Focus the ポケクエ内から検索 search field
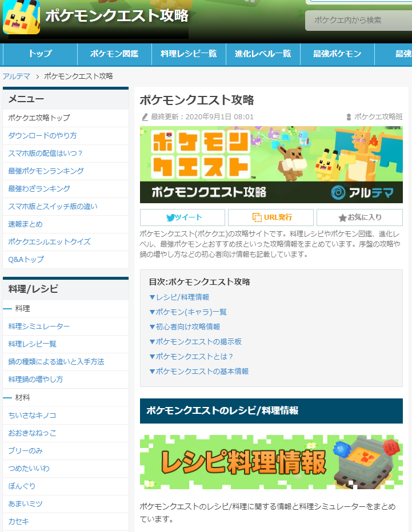Image resolution: width=412 pixels, height=532 pixels. (358, 21)
